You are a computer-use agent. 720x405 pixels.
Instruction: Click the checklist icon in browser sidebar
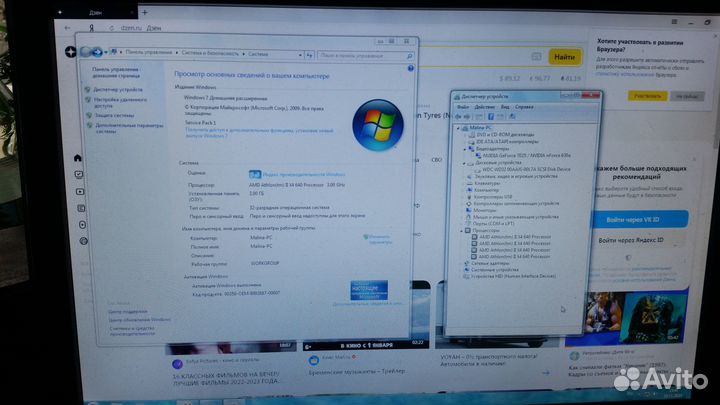[x=79, y=174]
